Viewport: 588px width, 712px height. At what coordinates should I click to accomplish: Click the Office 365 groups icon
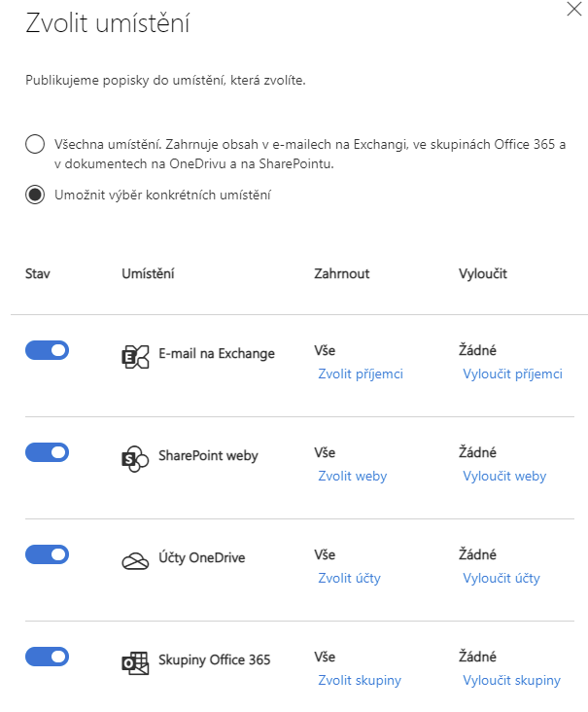(135, 663)
